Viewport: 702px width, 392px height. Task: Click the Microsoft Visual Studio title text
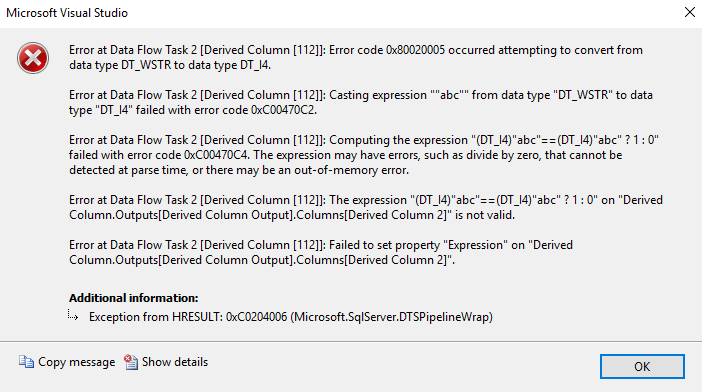point(67,13)
